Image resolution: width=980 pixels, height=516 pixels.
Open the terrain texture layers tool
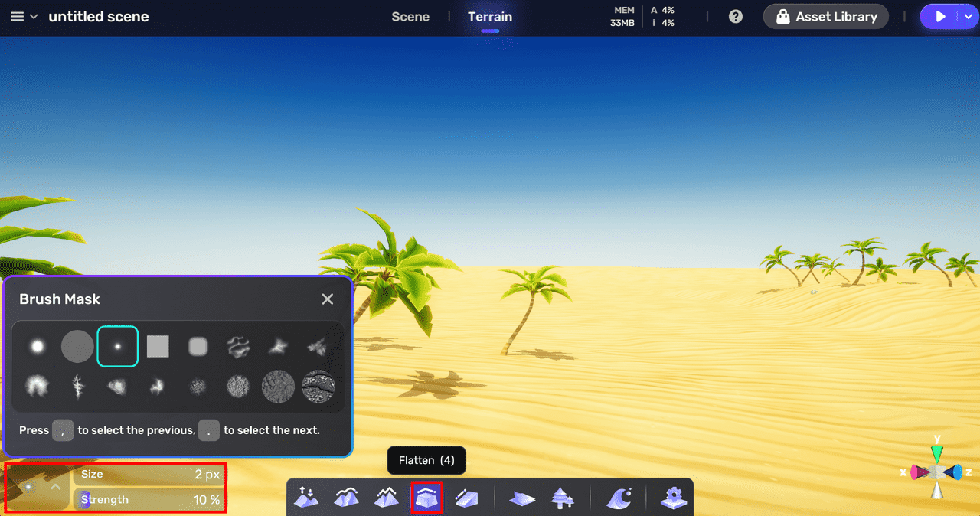point(522,498)
